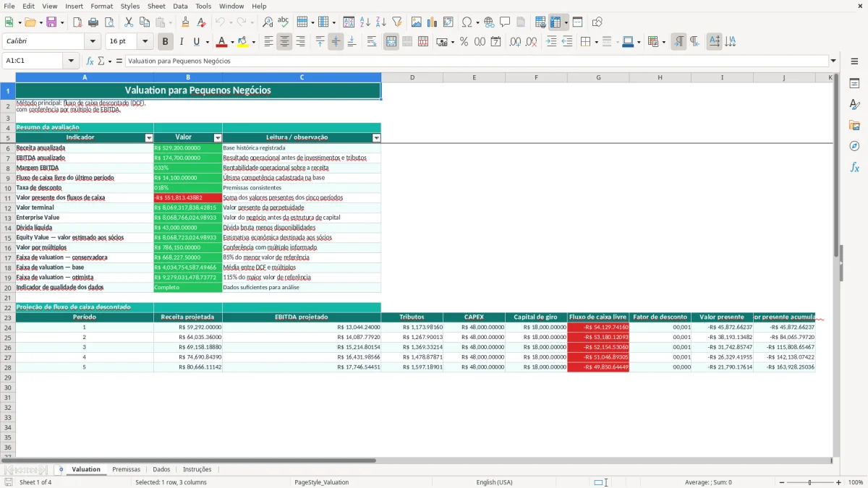
Task: Open Save button dropdown arrow
Action: tap(61, 22)
